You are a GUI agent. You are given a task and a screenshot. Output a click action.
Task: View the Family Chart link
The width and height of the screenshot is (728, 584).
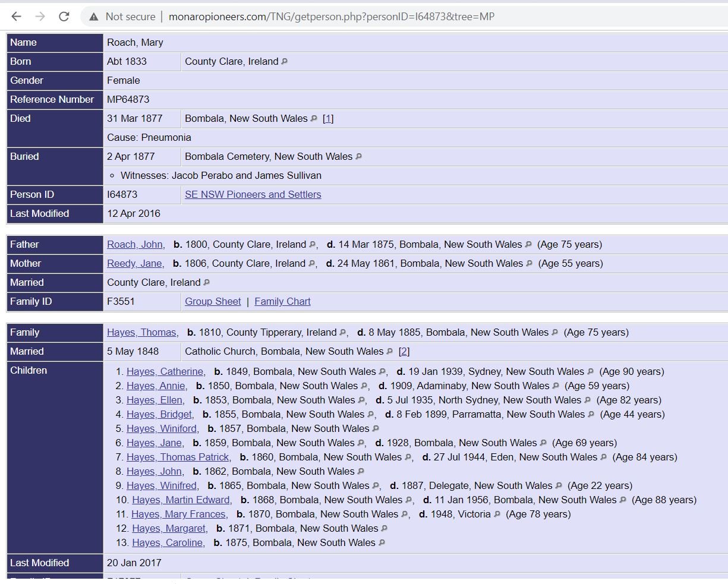click(x=282, y=301)
